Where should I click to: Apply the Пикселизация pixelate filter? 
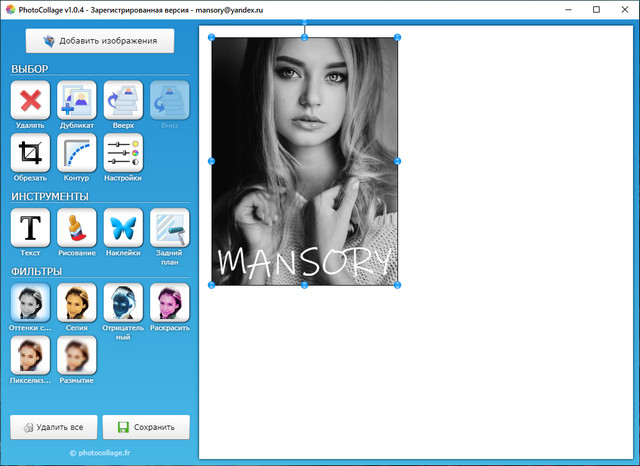pos(30,355)
